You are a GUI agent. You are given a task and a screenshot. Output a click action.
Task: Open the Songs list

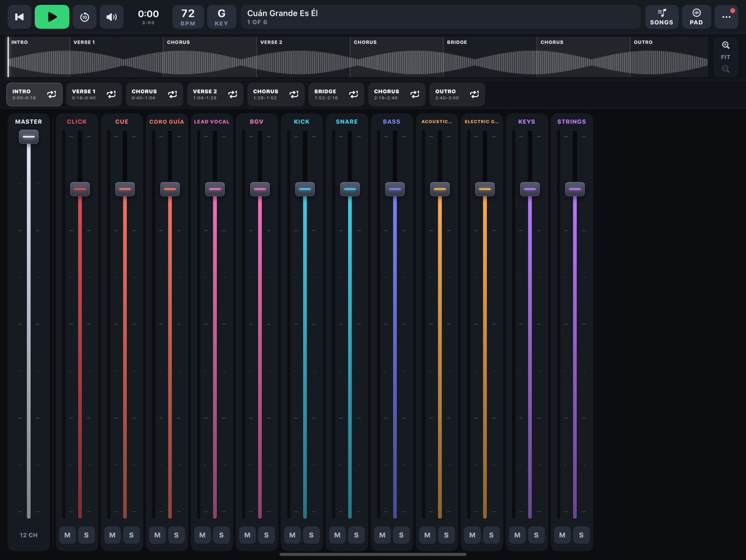pos(662,17)
